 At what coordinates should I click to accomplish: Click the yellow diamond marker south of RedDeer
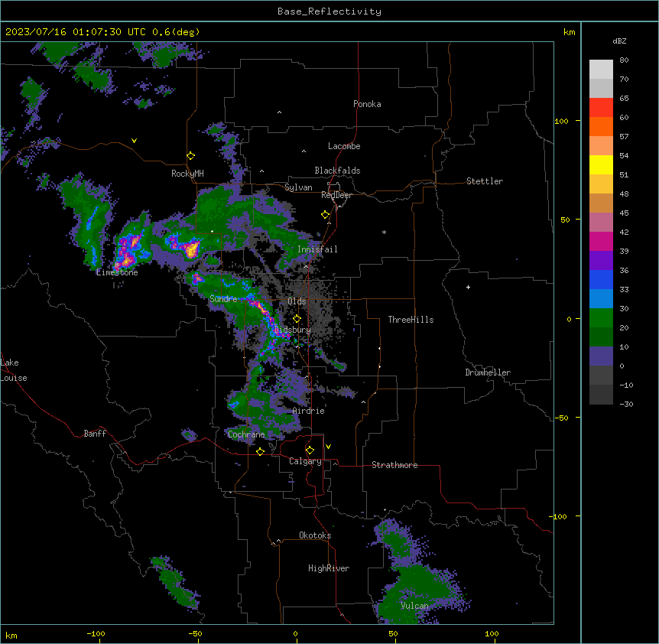326,215
